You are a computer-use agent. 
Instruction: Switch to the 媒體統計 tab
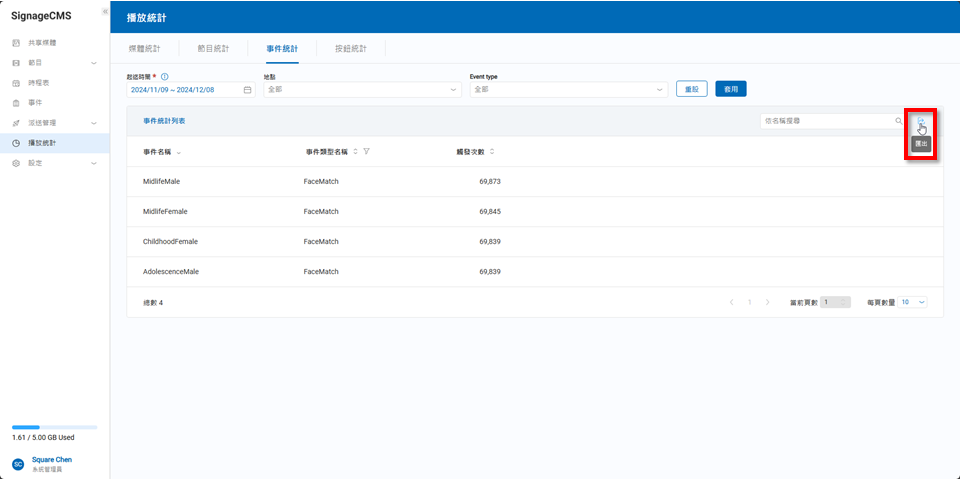coord(145,48)
